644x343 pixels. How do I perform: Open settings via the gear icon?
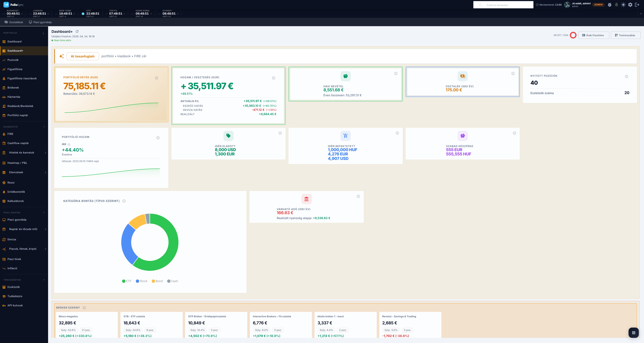click(630, 5)
